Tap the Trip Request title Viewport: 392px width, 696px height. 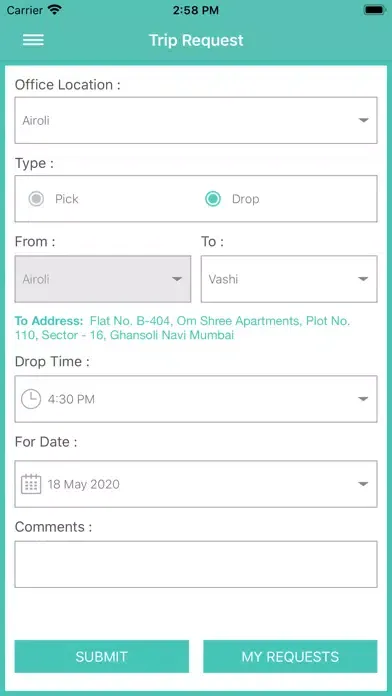point(196,40)
